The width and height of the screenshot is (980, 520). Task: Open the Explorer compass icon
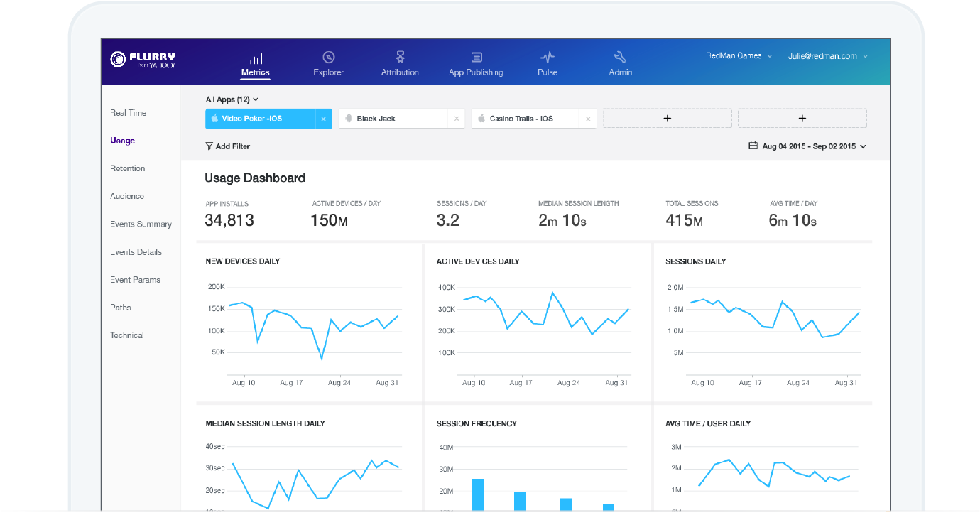(328, 58)
